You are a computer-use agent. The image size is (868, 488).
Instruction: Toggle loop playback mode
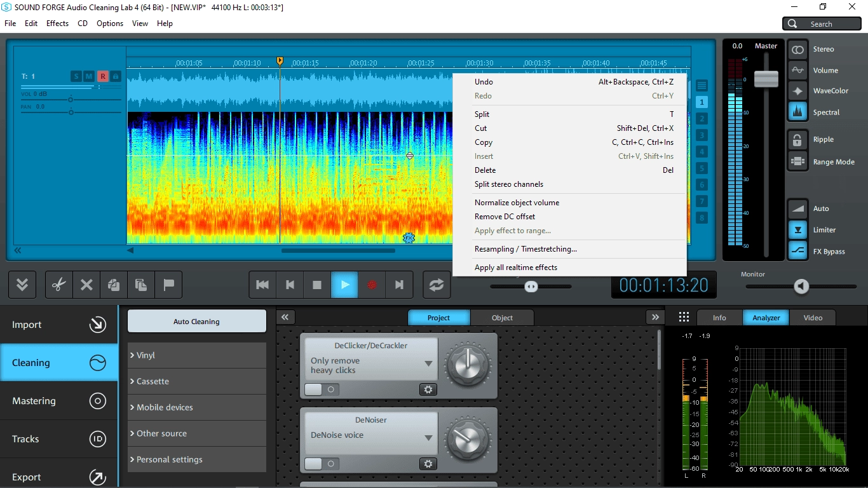coord(437,285)
